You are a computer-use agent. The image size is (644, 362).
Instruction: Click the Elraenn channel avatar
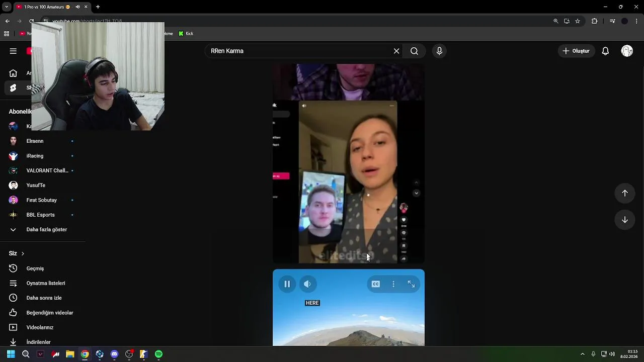14,141
